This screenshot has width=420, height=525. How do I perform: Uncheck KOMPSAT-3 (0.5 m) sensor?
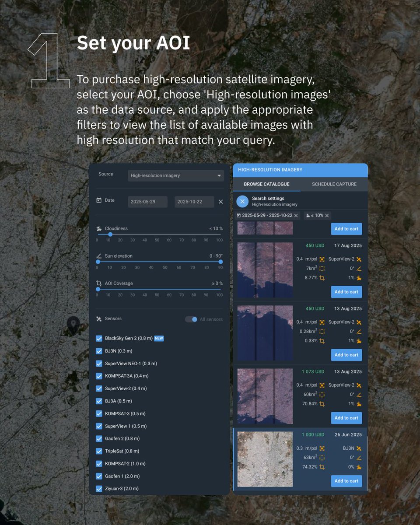(x=99, y=413)
